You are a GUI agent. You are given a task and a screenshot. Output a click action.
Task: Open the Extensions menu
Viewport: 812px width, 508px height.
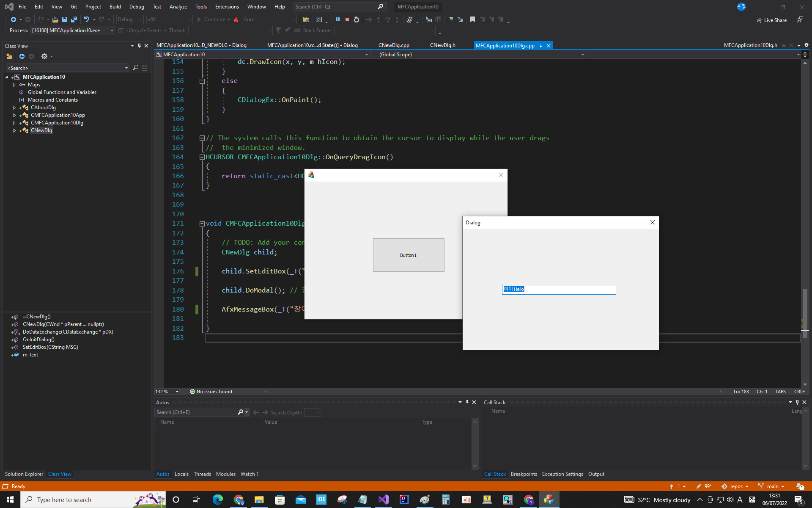pos(227,7)
